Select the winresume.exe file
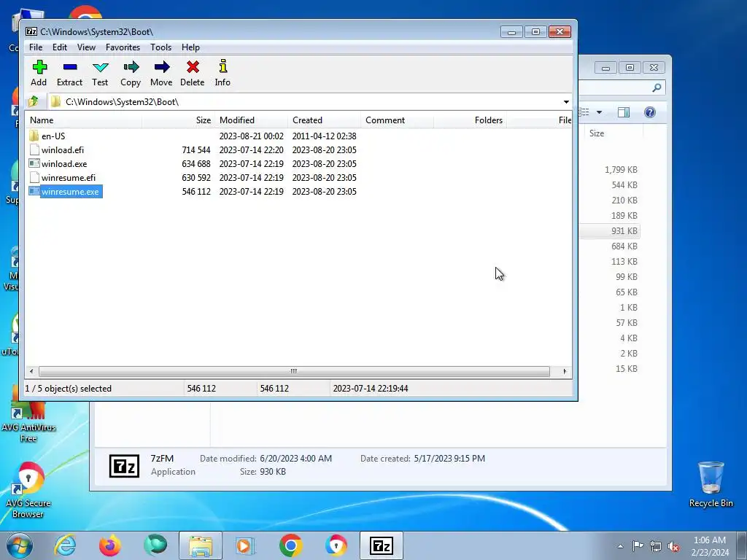Viewport: 747px width, 560px height. 70,192
